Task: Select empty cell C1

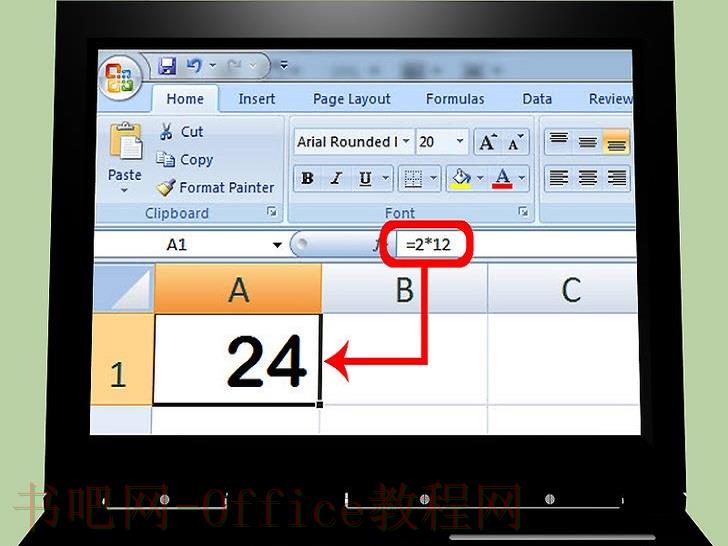Action: (x=563, y=359)
